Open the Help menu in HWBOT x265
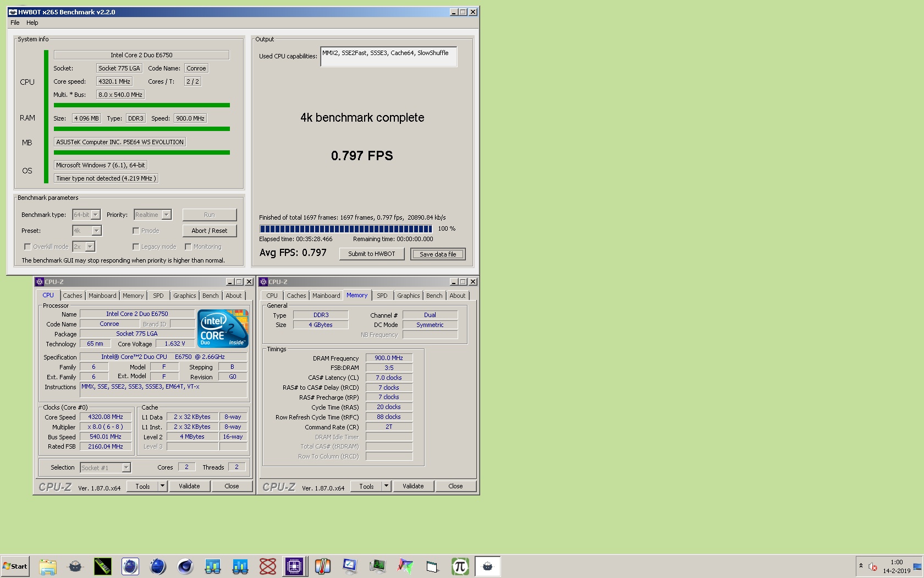Screen dimensions: 924x578 (x=32, y=23)
